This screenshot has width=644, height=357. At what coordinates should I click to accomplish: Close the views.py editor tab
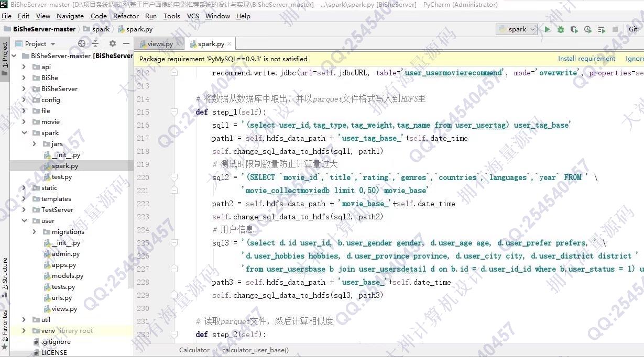click(178, 44)
